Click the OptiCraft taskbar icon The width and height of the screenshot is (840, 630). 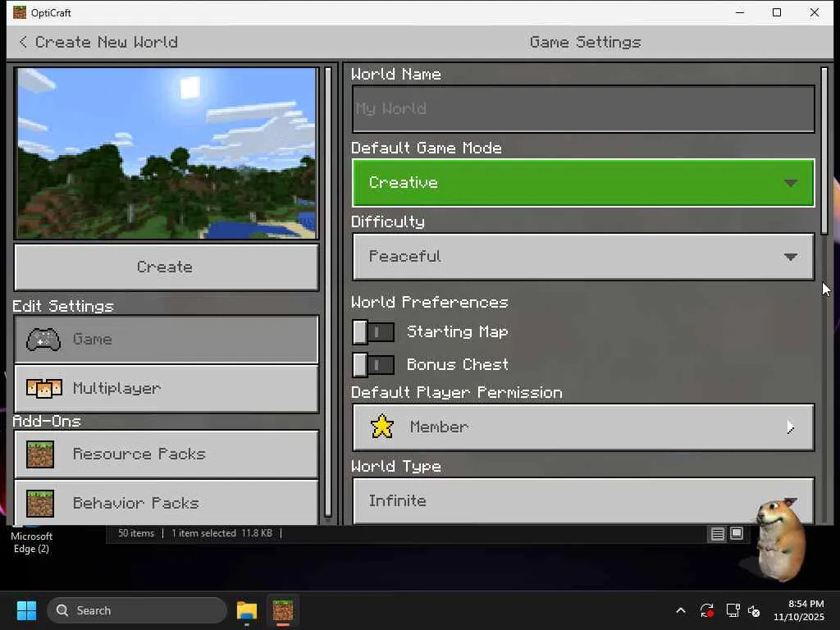(x=283, y=610)
